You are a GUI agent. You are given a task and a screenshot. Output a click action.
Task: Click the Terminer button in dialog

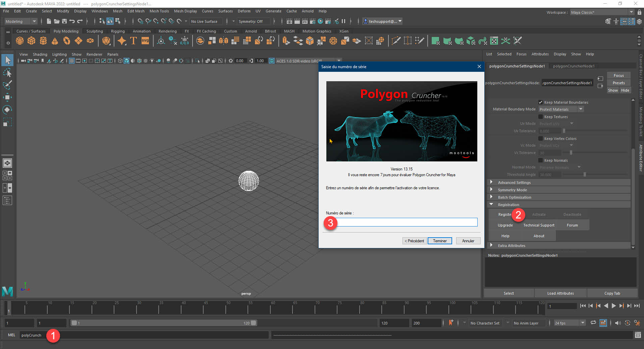click(x=440, y=241)
